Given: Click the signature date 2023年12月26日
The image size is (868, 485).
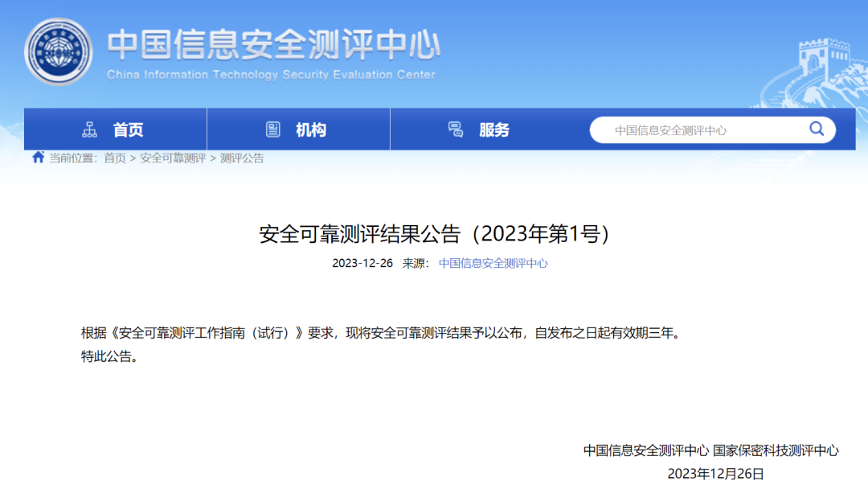Looking at the screenshot, I should click(x=716, y=474).
